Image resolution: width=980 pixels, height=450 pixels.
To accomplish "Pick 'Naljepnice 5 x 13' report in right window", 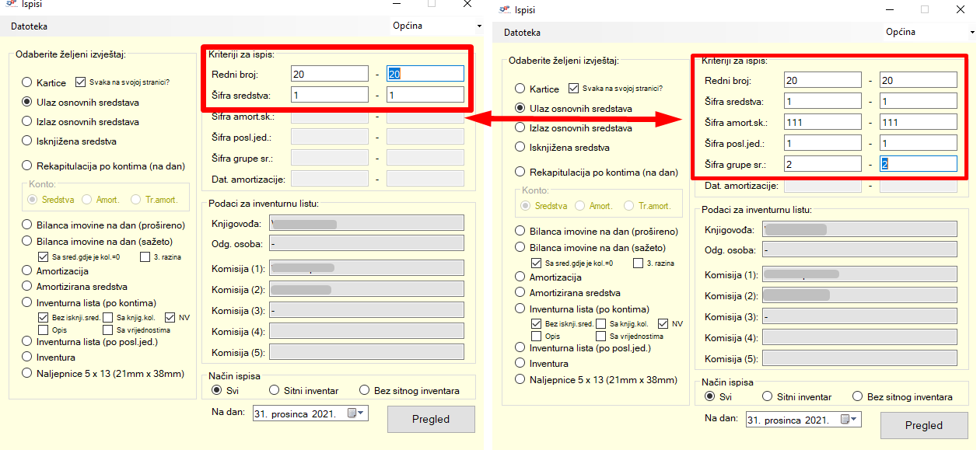I will click(520, 379).
